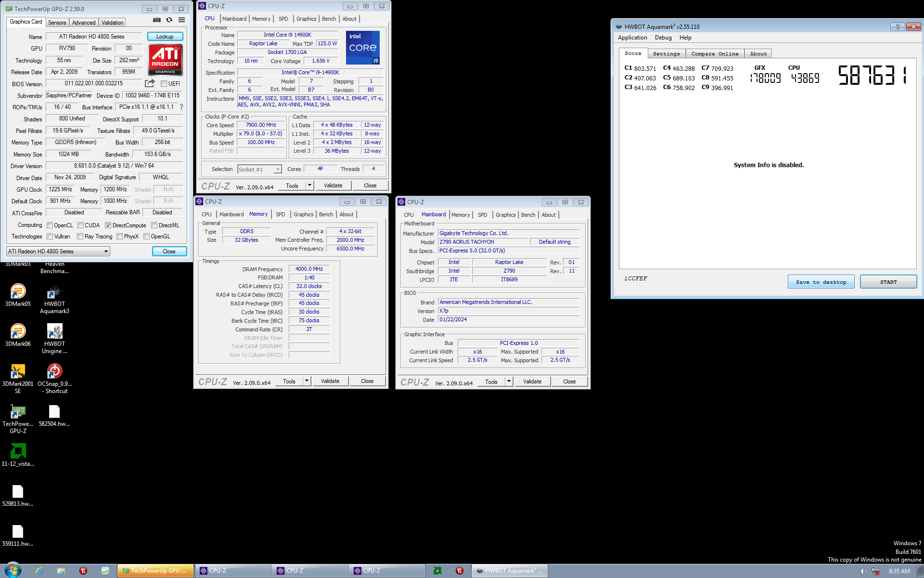Toggle CUDA checkbox
The image size is (924, 578).
[x=81, y=225]
